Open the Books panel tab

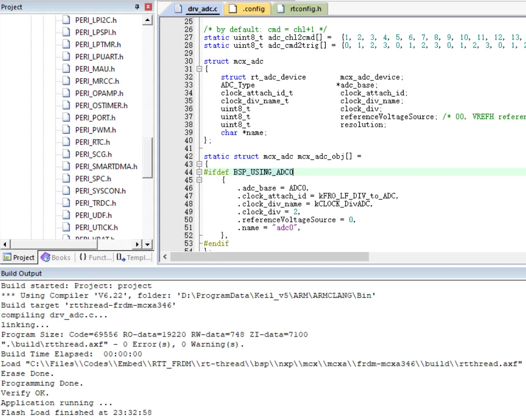tap(56, 258)
